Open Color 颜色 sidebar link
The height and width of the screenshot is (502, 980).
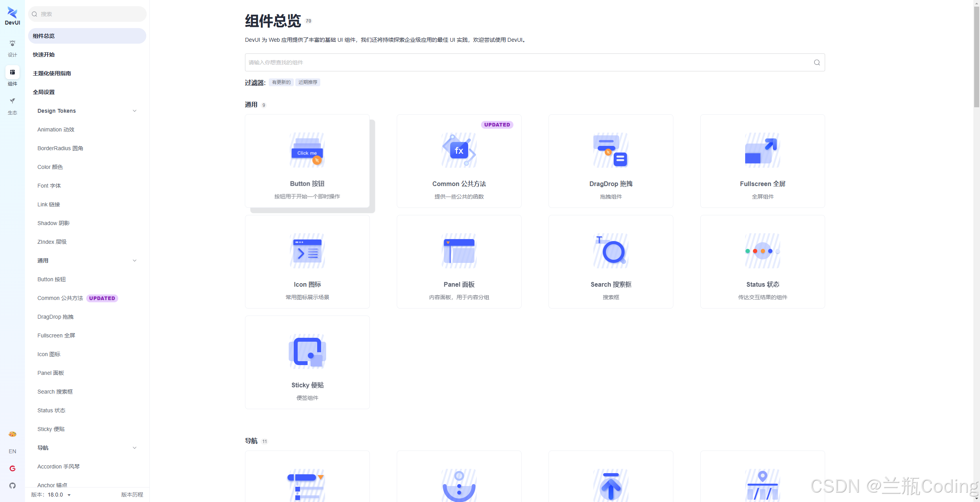click(x=50, y=167)
